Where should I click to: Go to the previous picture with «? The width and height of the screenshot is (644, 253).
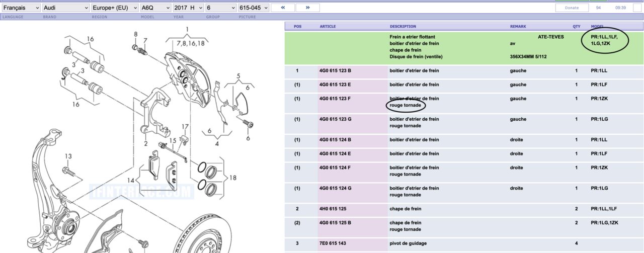tap(283, 8)
